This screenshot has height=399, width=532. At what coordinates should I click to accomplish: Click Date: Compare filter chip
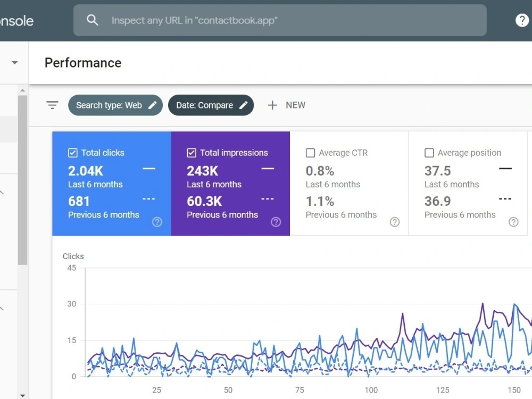point(211,105)
